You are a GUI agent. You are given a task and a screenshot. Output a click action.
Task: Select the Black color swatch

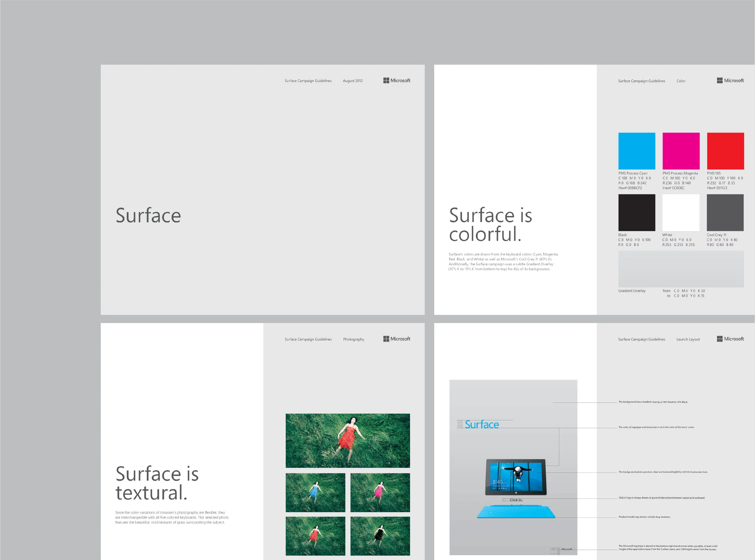coord(637,213)
